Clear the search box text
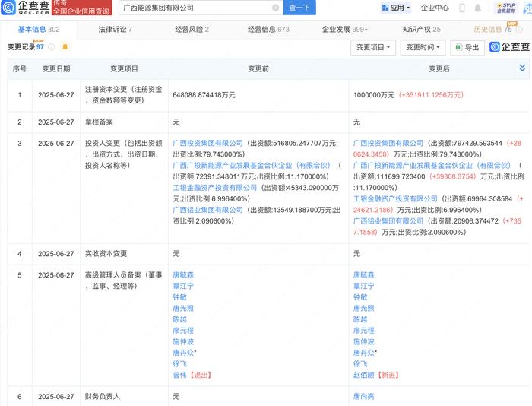 tap(275, 8)
